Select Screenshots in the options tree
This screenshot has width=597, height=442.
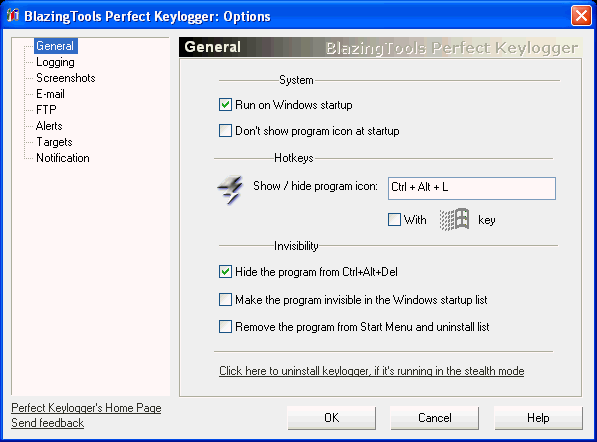click(65, 78)
